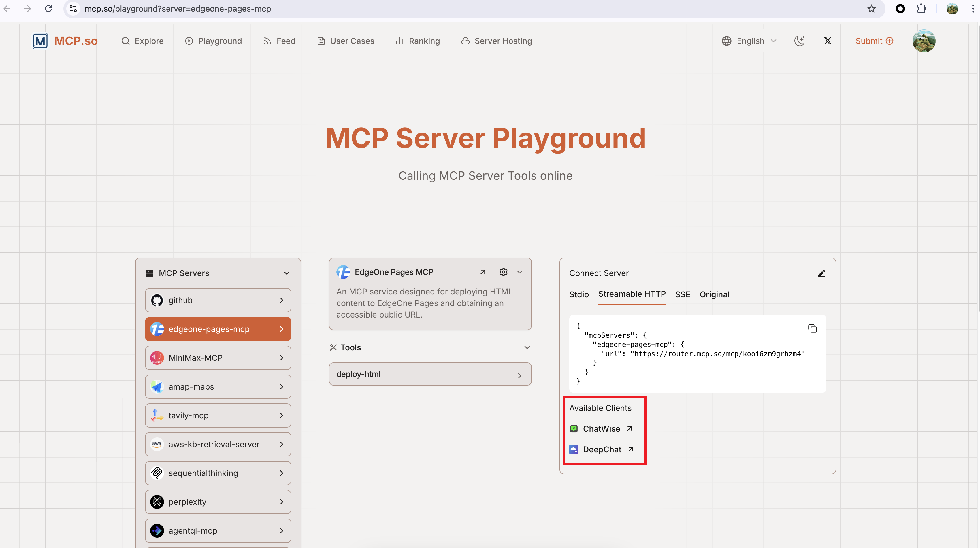980x548 pixels.
Task: Toggle dark mode moon icon
Action: tap(799, 41)
